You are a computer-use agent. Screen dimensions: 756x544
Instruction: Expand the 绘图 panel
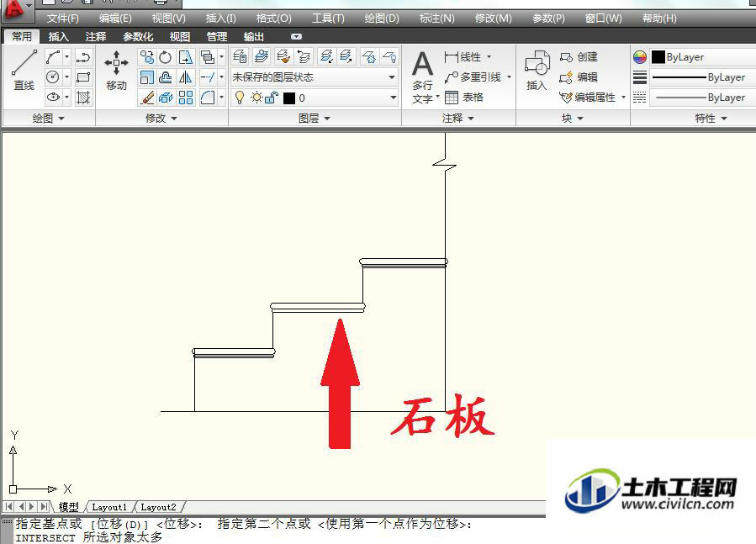[48, 119]
